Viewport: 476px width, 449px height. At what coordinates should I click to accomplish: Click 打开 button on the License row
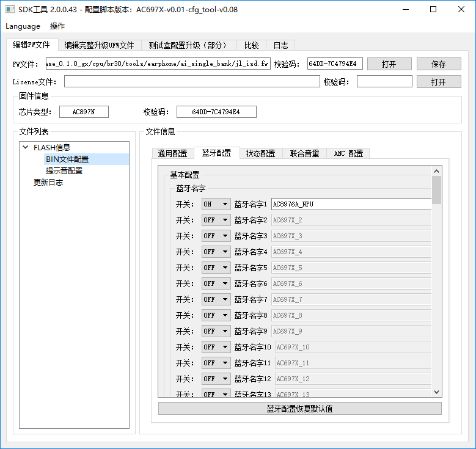pyautogui.click(x=439, y=82)
